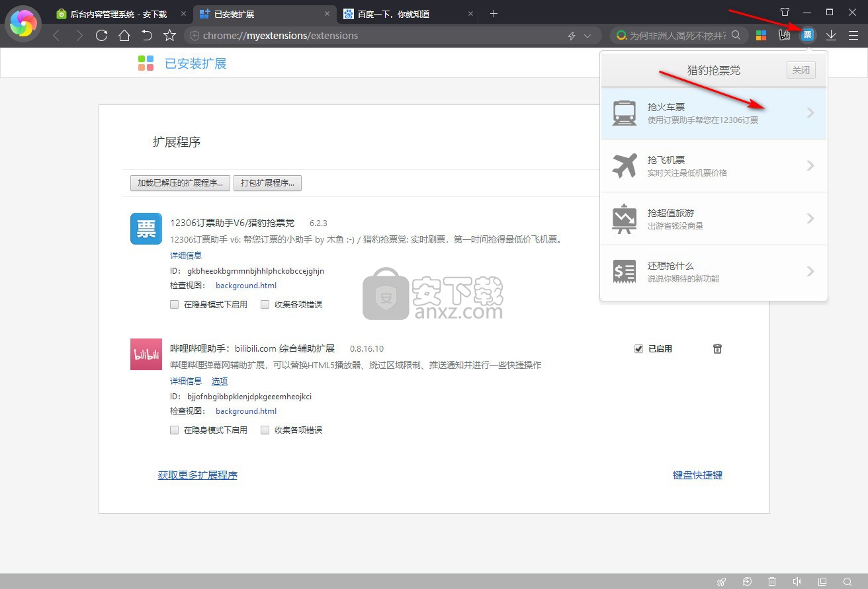This screenshot has width=868, height=589.
Task: Open background.html for 12306订票助手
Action: tap(246, 286)
